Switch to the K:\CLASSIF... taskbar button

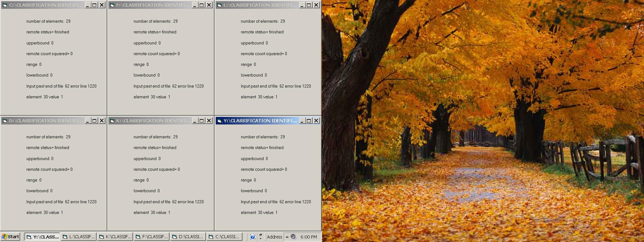[x=115, y=237]
